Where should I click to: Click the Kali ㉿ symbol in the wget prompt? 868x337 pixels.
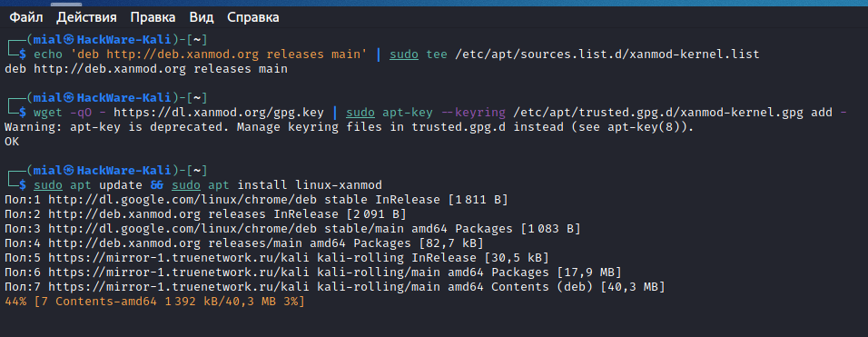(x=69, y=98)
